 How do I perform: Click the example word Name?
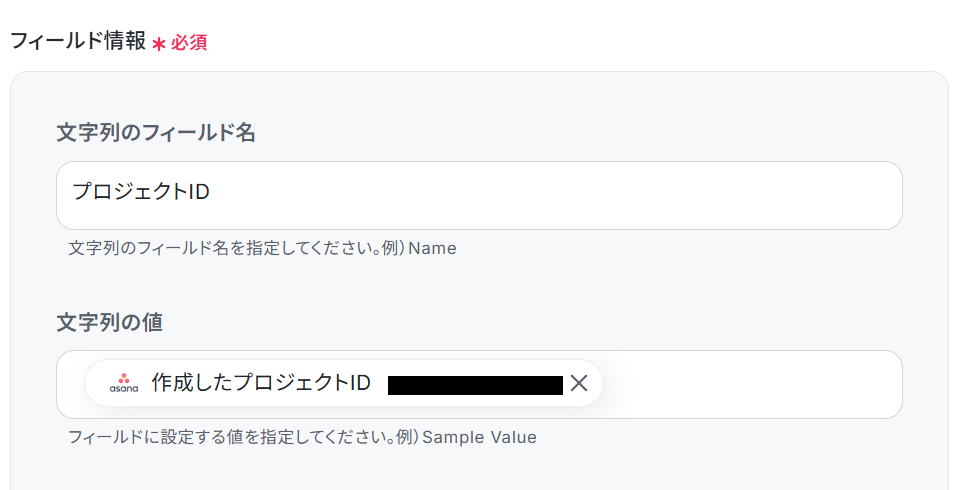tap(432, 248)
